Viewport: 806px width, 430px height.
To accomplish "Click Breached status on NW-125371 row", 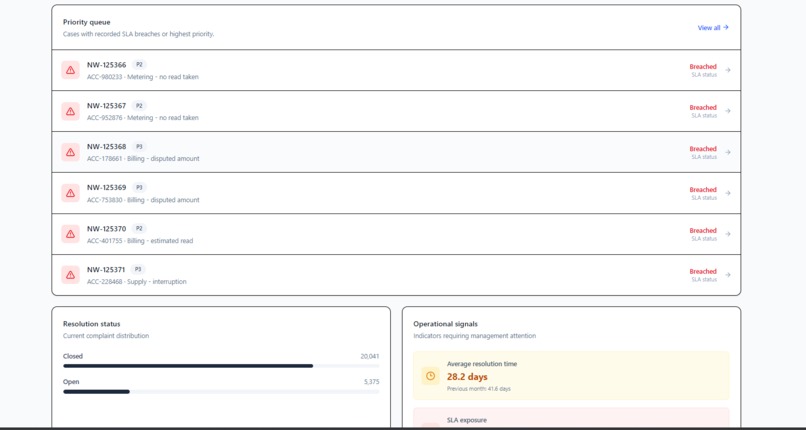I will [x=703, y=272].
